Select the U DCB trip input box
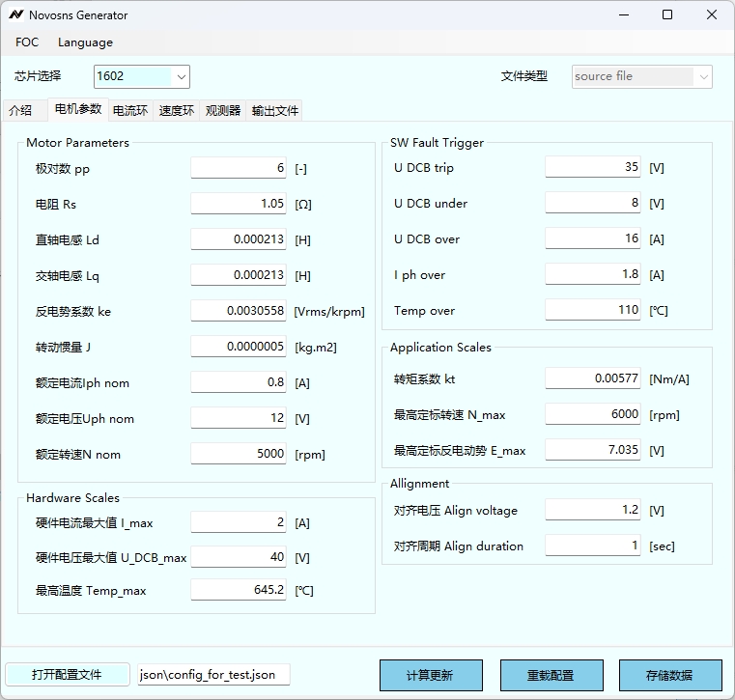This screenshot has width=735, height=700. point(593,167)
